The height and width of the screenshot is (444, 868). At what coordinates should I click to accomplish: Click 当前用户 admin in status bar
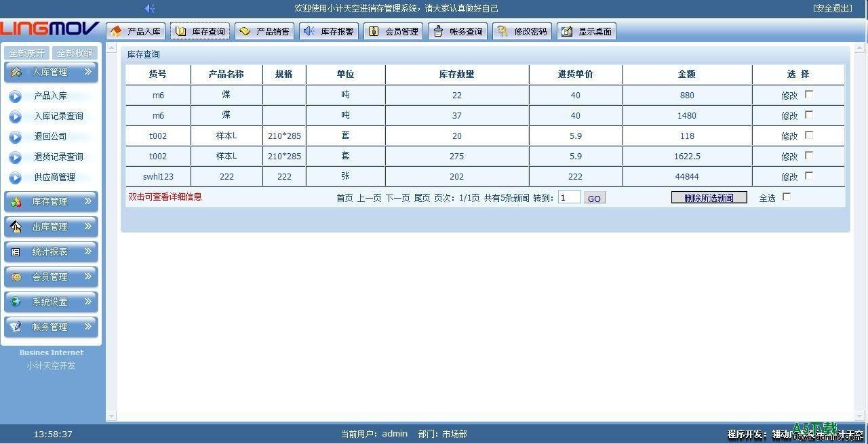click(x=374, y=434)
